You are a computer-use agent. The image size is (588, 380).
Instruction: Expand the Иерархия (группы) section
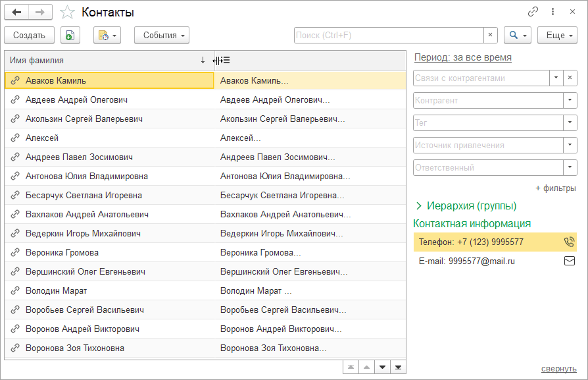[x=418, y=206]
